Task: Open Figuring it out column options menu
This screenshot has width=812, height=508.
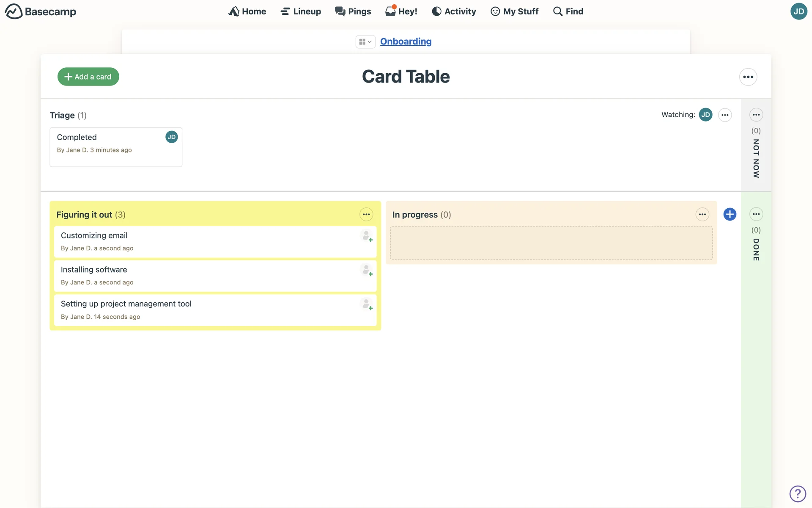Action: [x=366, y=215]
